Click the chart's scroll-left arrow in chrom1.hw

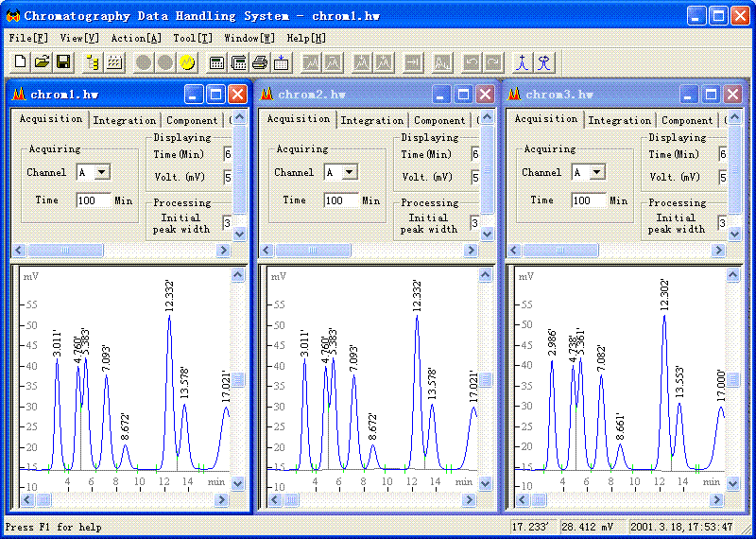click(28, 500)
